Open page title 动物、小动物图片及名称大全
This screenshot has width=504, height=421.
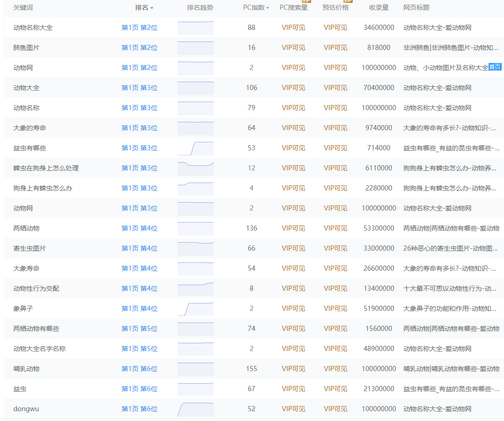pos(446,68)
